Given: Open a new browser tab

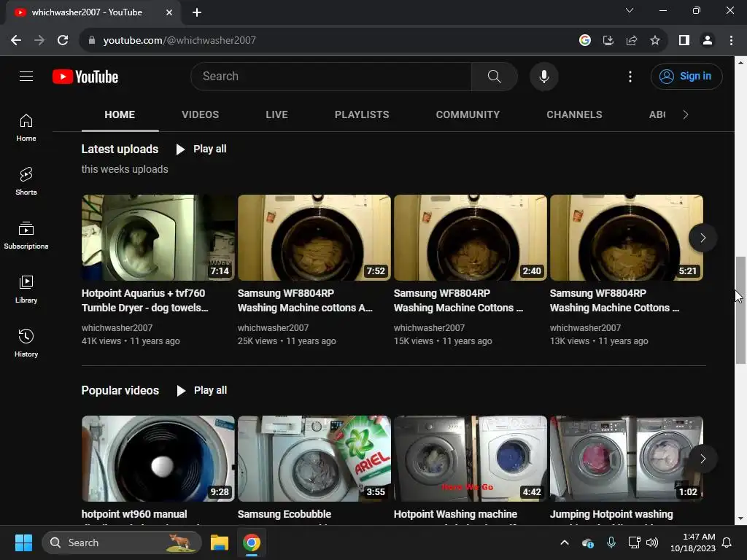Looking at the screenshot, I should click(197, 12).
